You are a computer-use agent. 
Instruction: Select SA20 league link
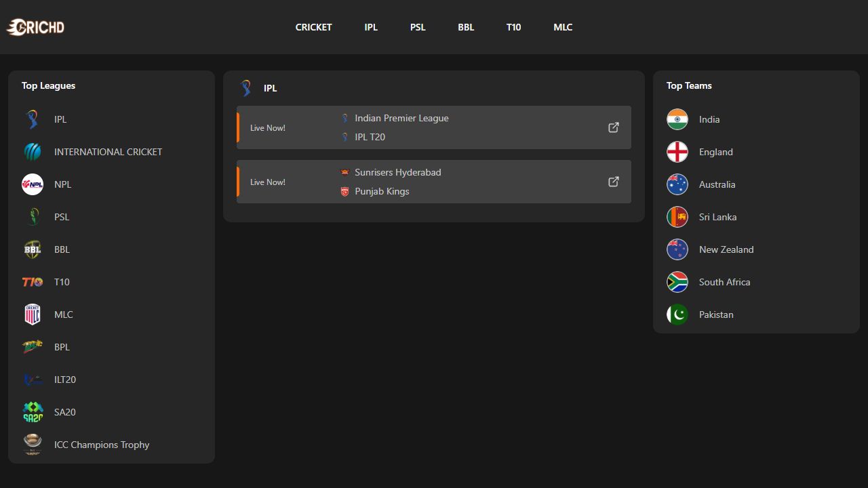[x=65, y=412]
